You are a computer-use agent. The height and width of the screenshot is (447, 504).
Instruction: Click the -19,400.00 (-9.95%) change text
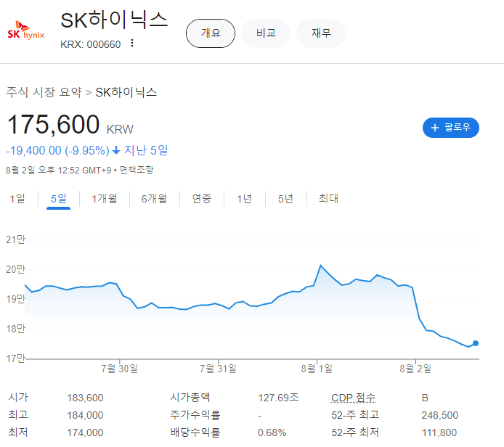[58, 150]
